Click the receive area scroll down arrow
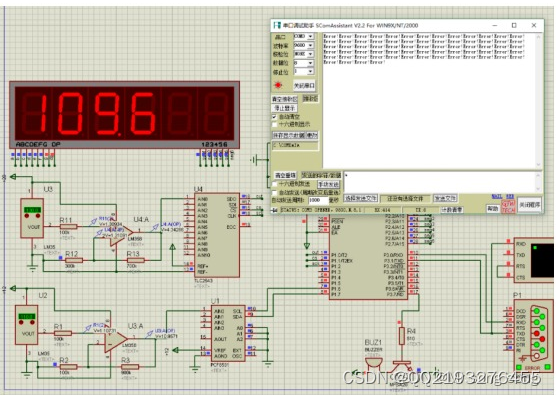 coord(538,164)
